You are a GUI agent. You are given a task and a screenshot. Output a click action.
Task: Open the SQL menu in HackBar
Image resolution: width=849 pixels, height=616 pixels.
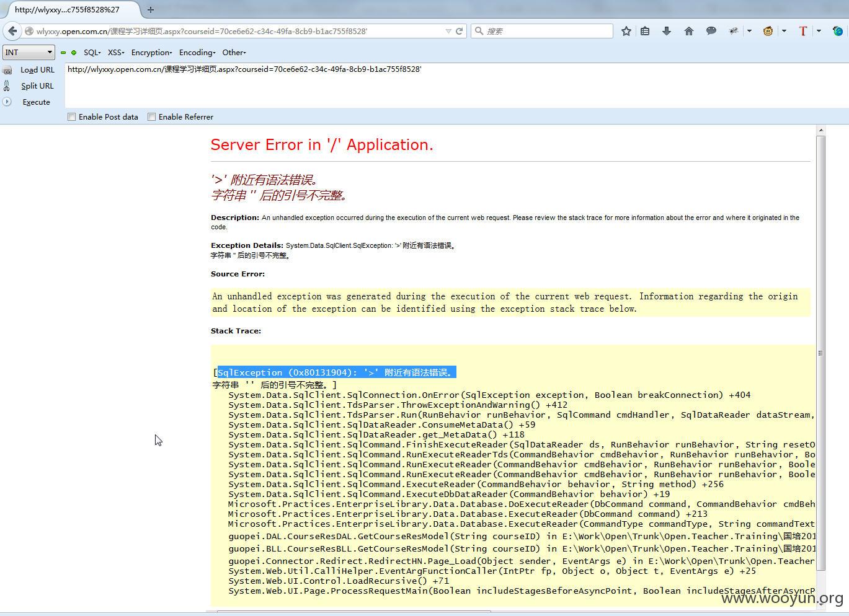92,53
